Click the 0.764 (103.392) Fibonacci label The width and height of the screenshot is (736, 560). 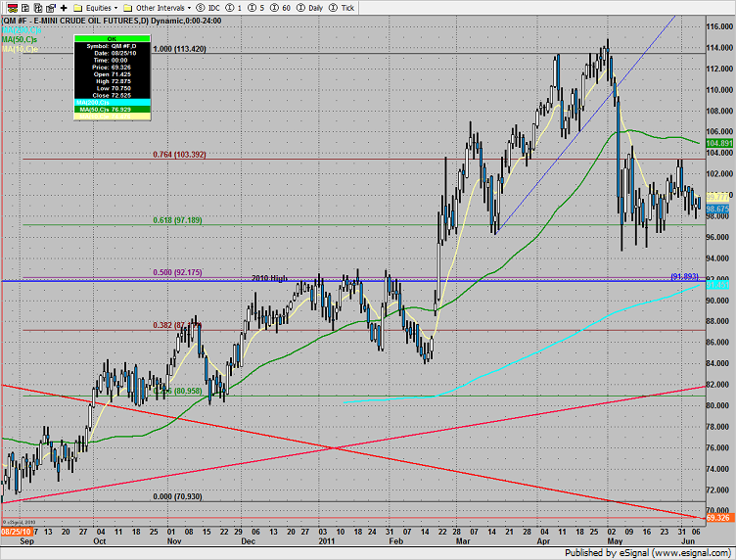click(x=179, y=155)
